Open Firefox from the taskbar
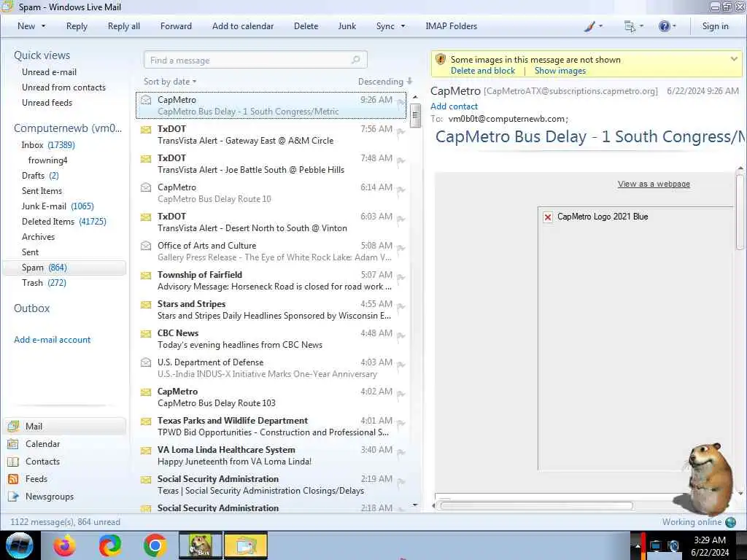747x560 pixels. [x=64, y=545]
